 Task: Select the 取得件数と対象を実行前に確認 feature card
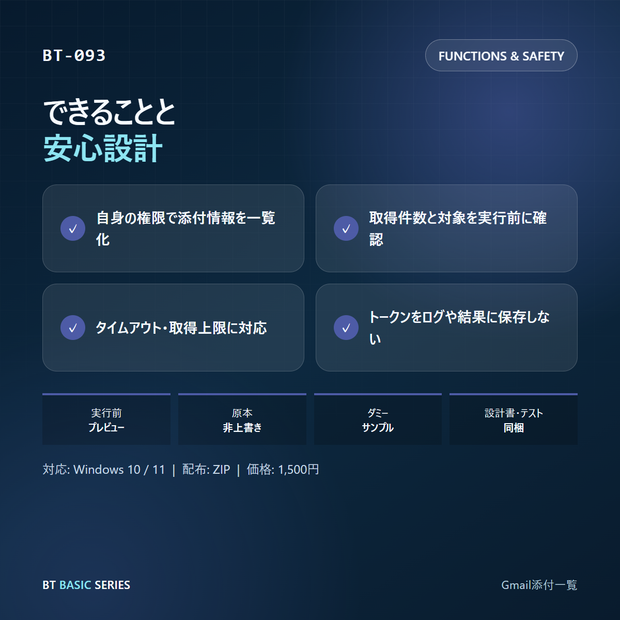[446, 228]
